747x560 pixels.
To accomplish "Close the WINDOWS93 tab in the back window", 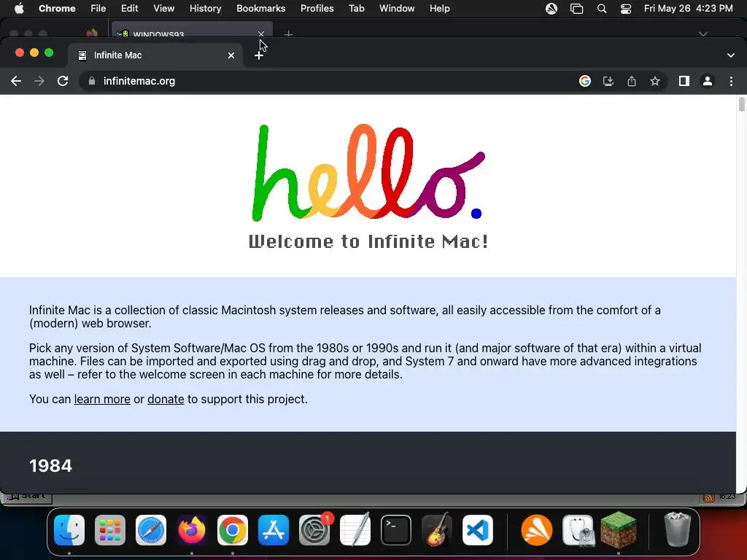I will point(261,34).
